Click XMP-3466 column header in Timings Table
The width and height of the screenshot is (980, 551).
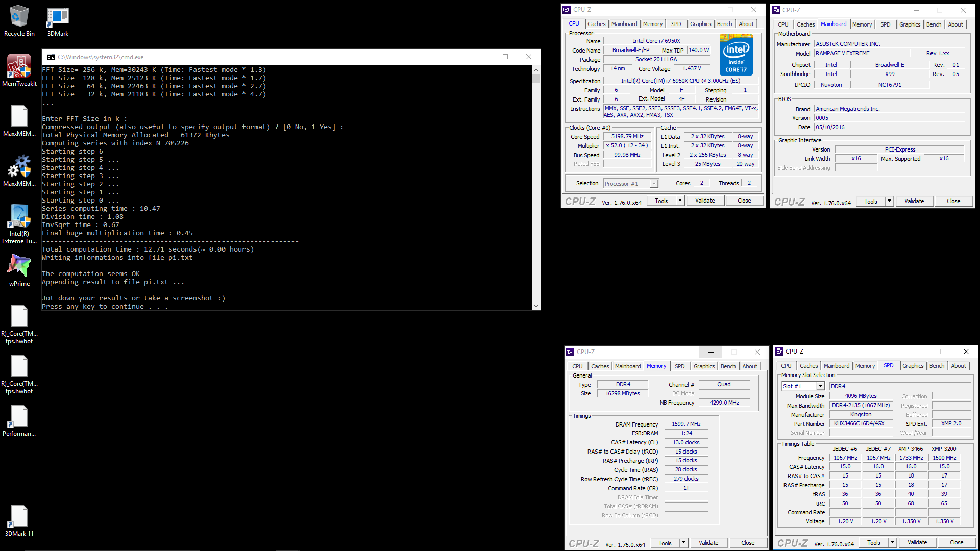pos(911,449)
